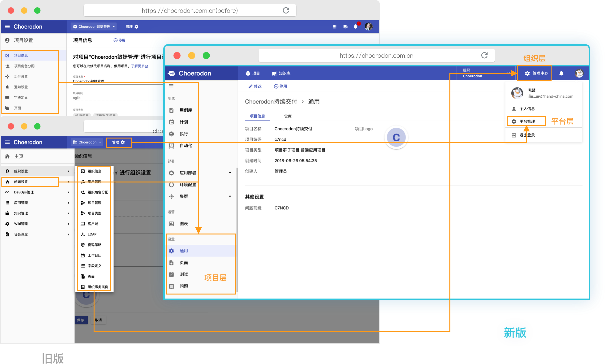Click the 取消 button
Viewport: 613px width, 364px height.
point(98,320)
